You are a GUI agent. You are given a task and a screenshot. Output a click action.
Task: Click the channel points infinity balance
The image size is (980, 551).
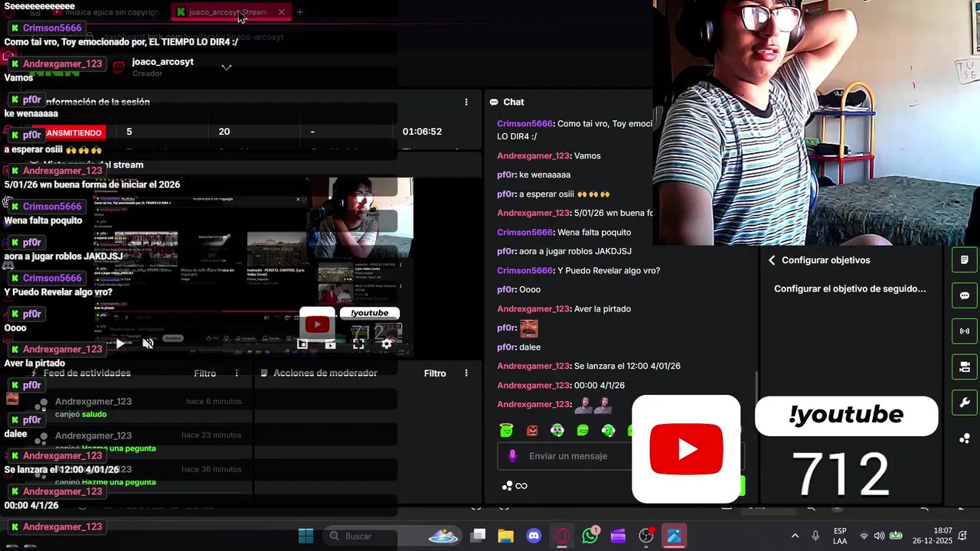(514, 486)
